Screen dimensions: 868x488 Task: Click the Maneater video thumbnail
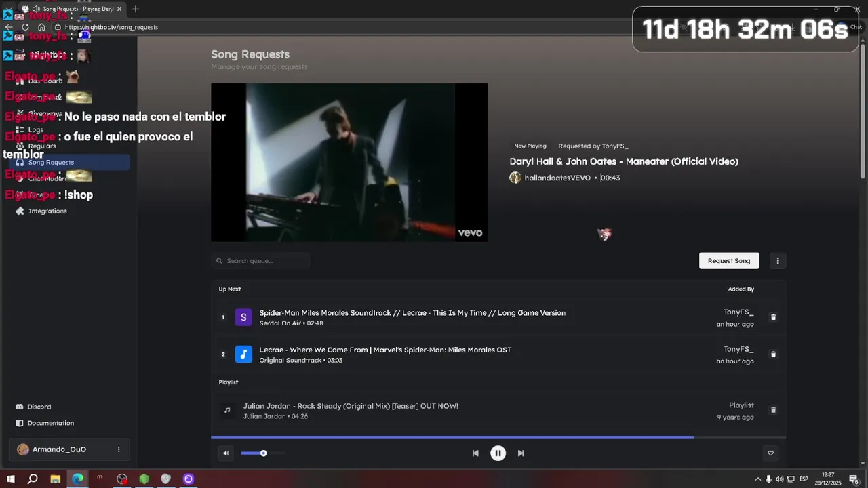point(349,163)
